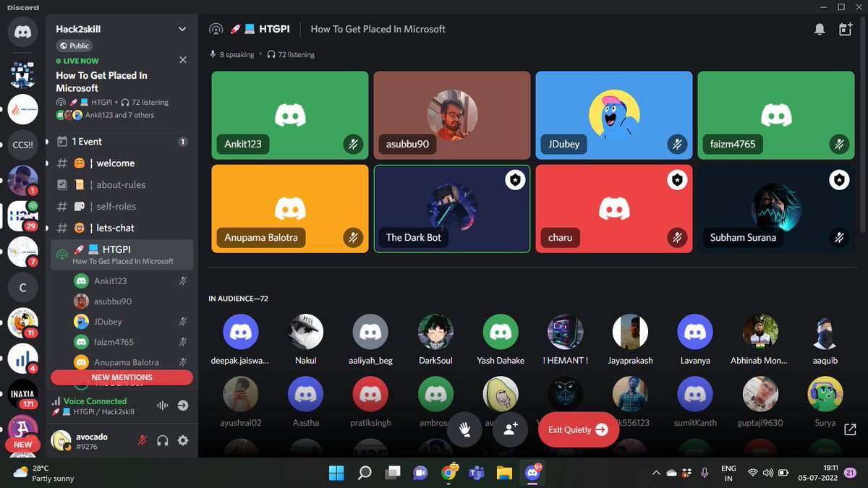Image resolution: width=868 pixels, height=488 pixels.
Task: Open noise suppression icon beside Voice Connected
Action: pyautogui.click(x=163, y=406)
